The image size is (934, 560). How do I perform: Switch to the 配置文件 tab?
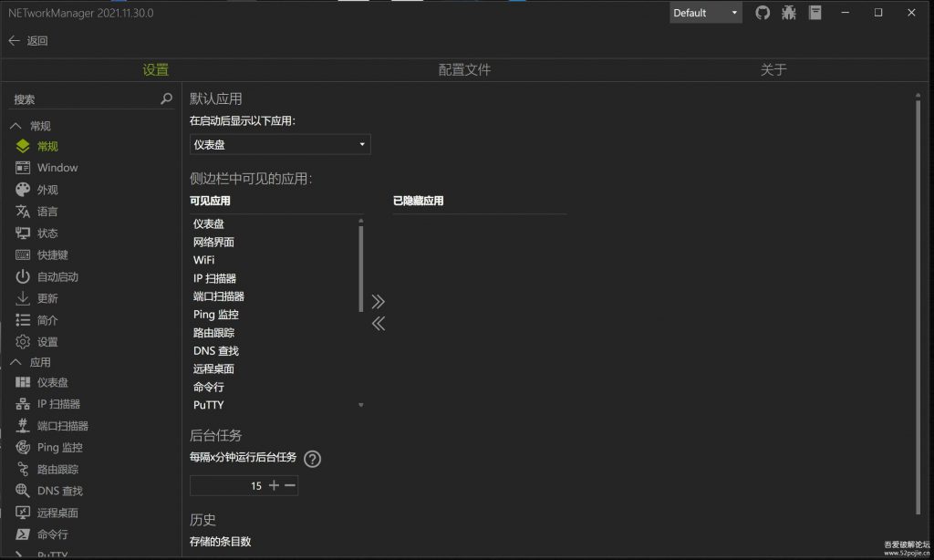(464, 69)
